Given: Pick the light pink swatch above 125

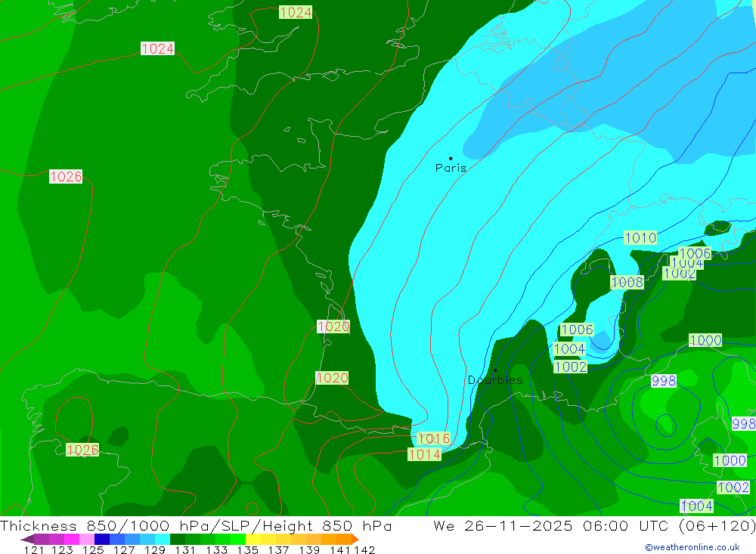Looking at the screenshot, I should pyautogui.click(x=87, y=539).
